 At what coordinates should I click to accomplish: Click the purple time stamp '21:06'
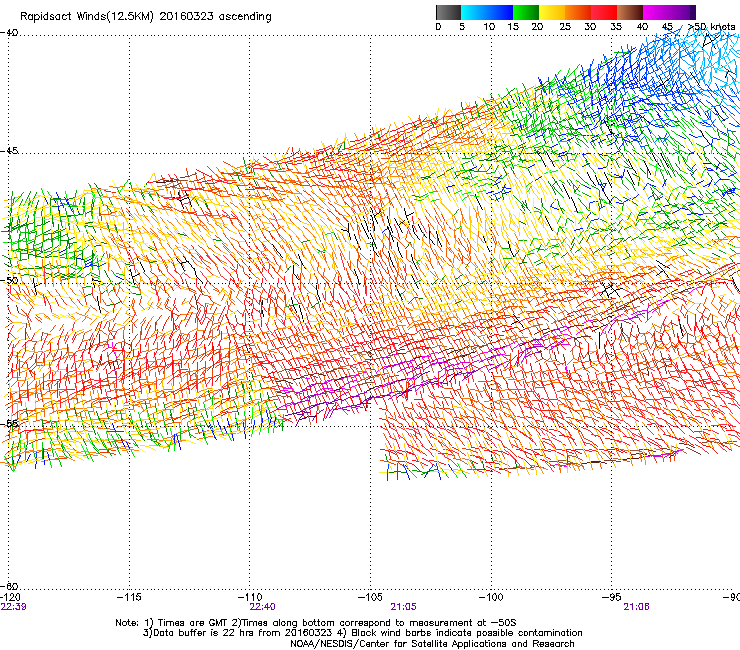pyautogui.click(x=637, y=607)
